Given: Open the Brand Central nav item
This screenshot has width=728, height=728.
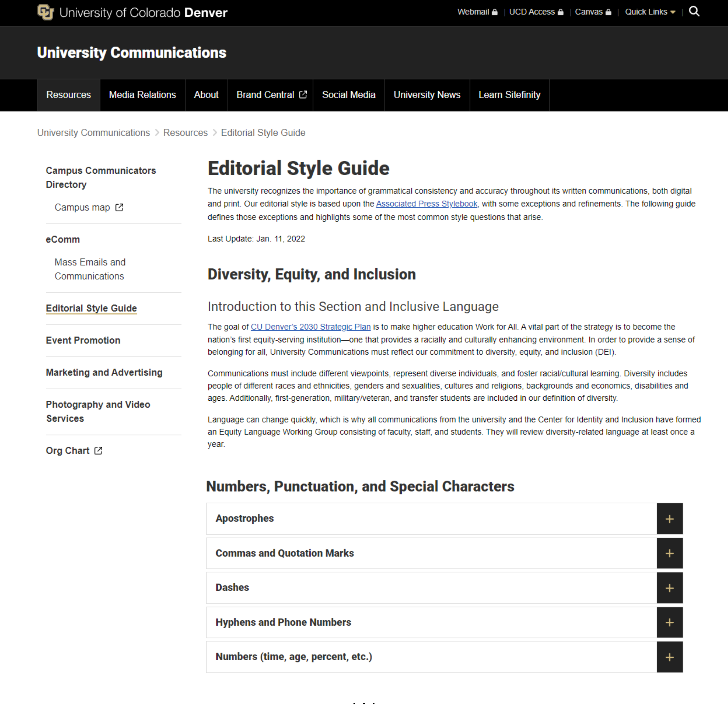Looking at the screenshot, I should pos(270,95).
